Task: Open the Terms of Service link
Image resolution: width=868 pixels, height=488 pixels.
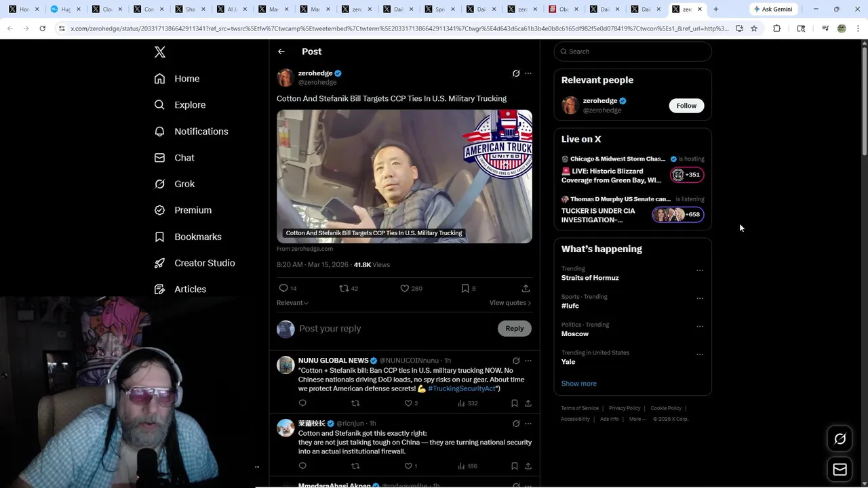Action: pos(580,408)
